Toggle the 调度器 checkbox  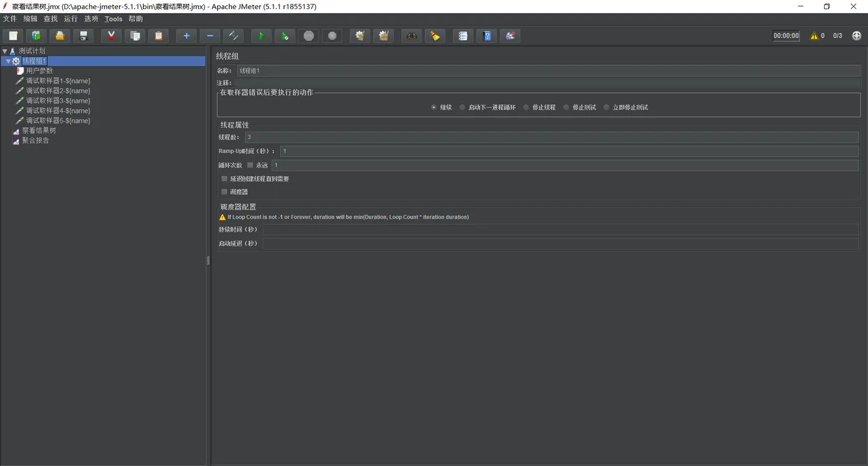(224, 192)
